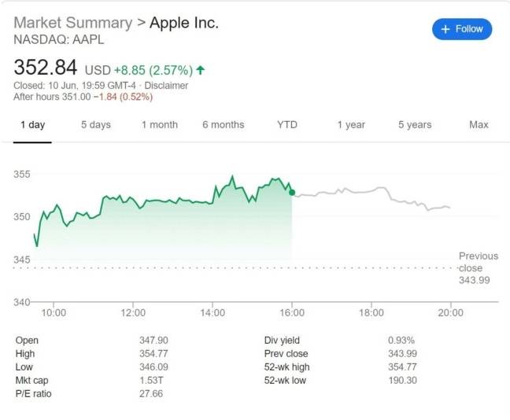Click the Follow button
The height and width of the screenshot is (420, 510).
pyautogui.click(x=461, y=29)
